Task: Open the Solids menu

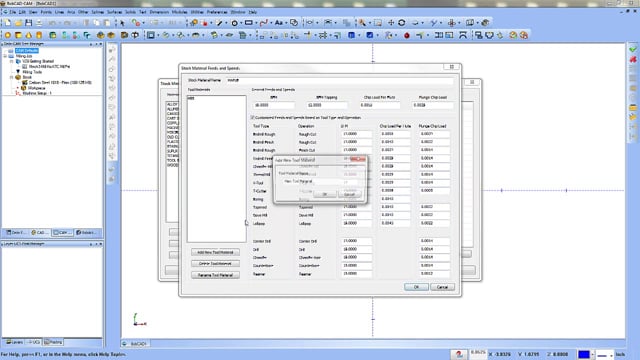Action: pyautogui.click(x=130, y=12)
